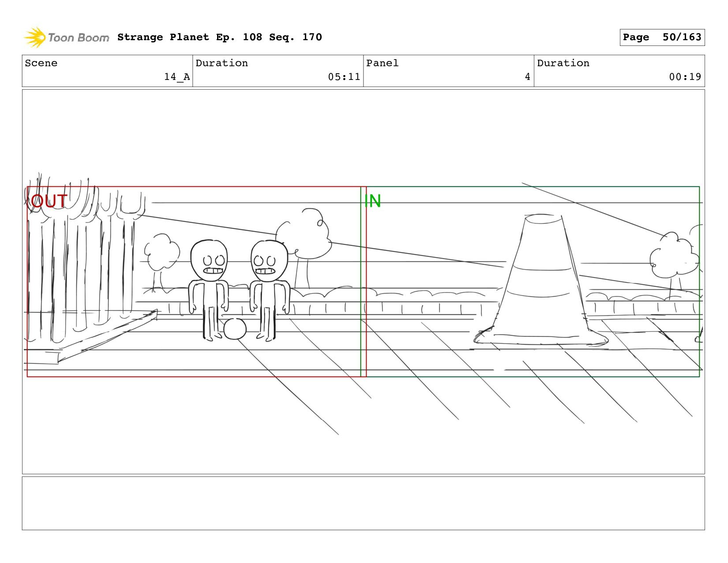This screenshot has height=563, width=728.
Task: Click the panel number '4'
Action: click(527, 77)
